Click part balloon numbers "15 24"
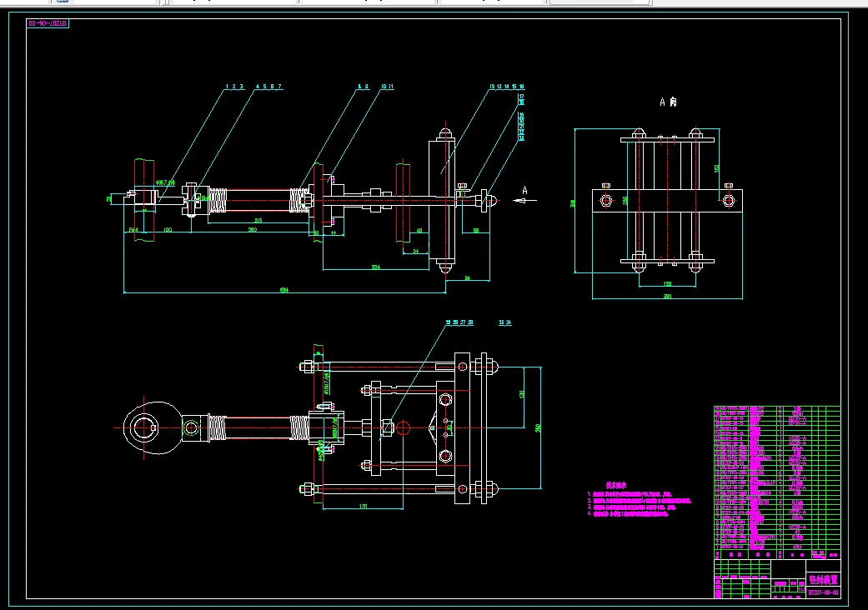868x610 pixels. click(x=504, y=322)
